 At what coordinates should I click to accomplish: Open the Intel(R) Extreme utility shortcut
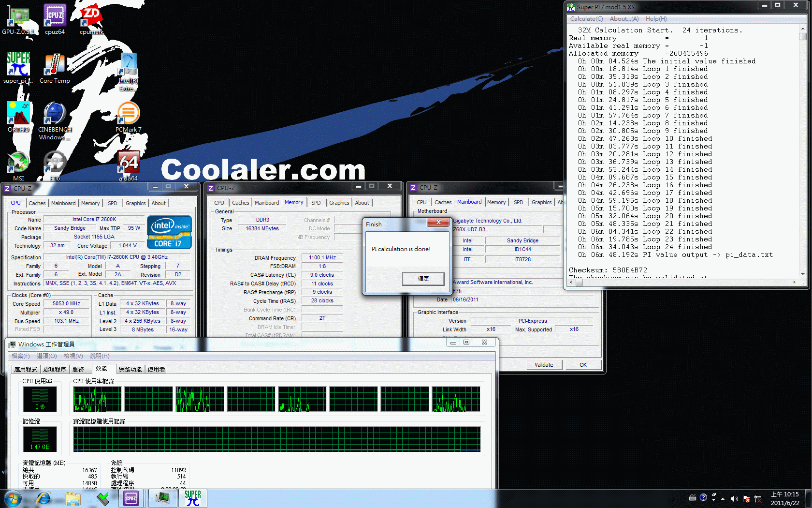tap(128, 73)
